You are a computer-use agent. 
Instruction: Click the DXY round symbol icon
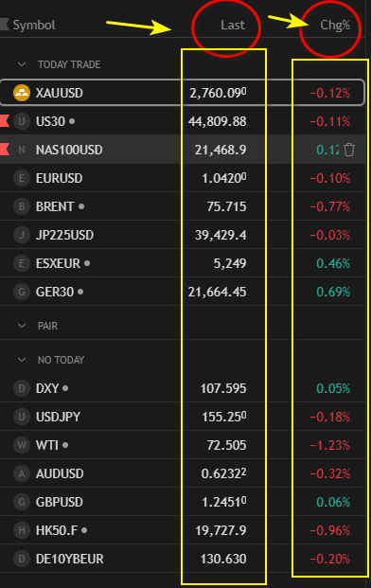pyautogui.click(x=22, y=388)
